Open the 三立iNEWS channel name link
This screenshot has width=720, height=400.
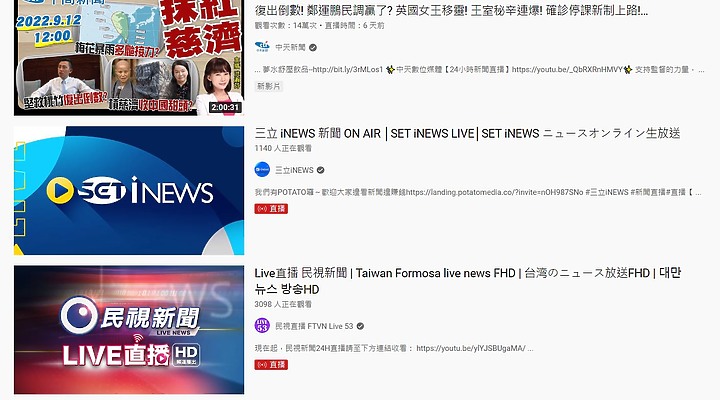294,170
